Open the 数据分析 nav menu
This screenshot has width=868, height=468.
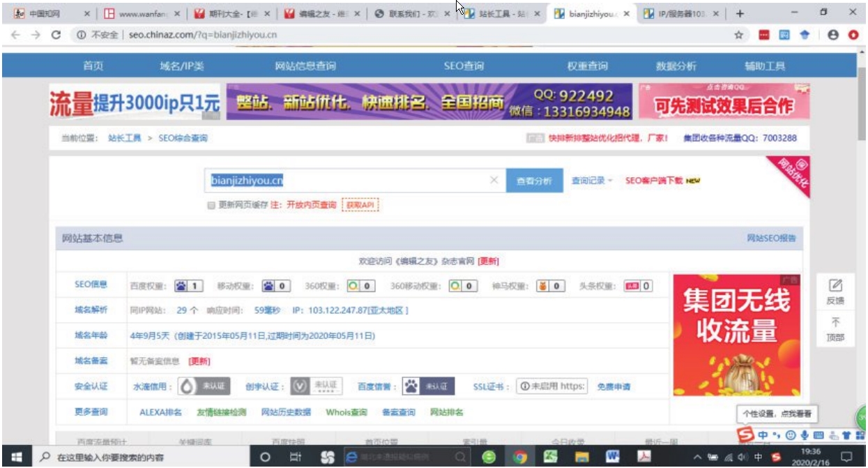pos(676,66)
